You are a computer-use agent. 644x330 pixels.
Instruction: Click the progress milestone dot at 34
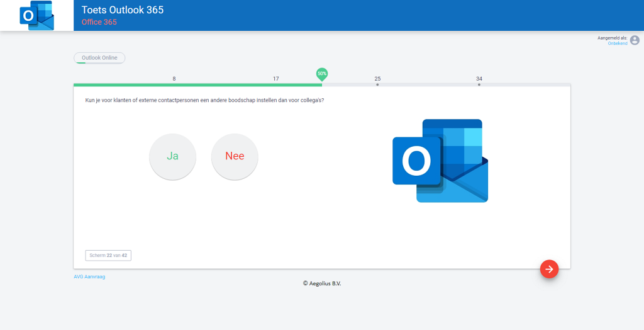point(479,85)
